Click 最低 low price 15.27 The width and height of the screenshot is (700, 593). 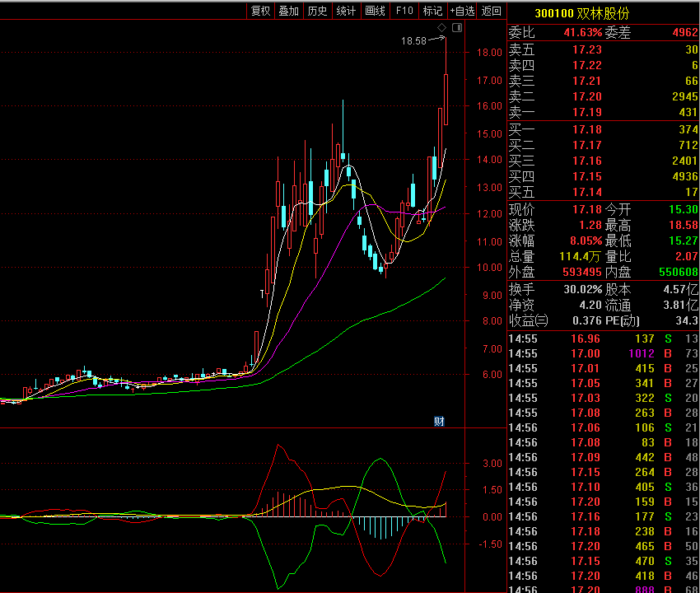[683, 240]
